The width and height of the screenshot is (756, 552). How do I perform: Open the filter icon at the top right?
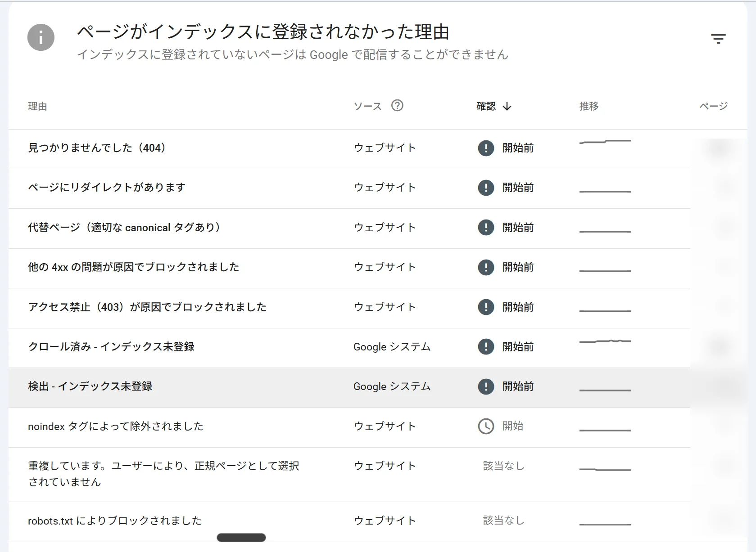(718, 38)
